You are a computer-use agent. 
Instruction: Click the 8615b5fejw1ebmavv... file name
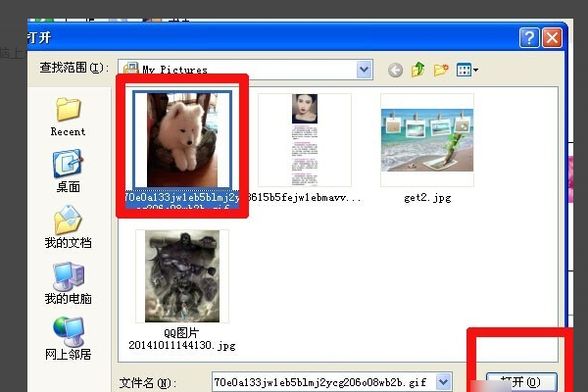305,198
